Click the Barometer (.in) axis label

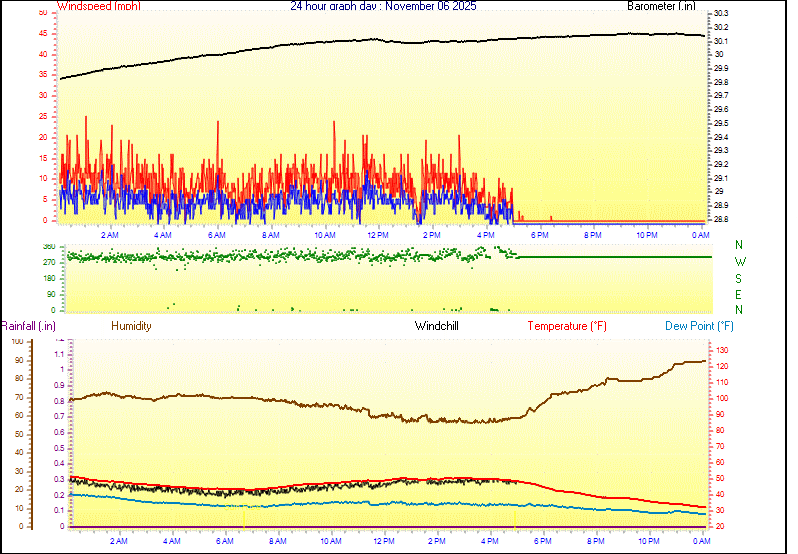tap(661, 6)
